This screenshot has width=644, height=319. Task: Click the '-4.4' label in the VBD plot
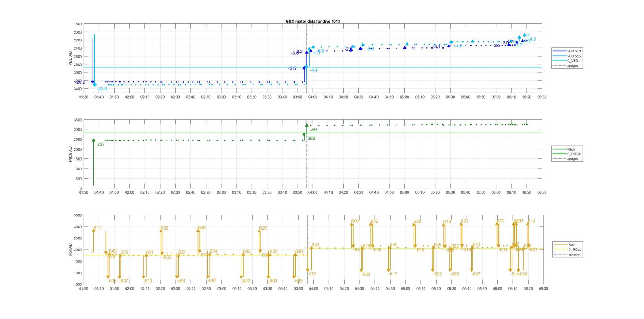tap(314, 70)
